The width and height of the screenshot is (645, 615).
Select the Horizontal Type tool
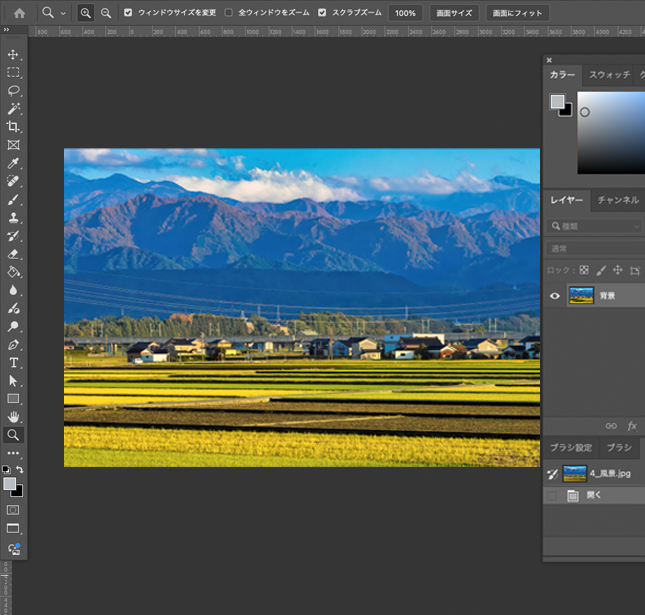[13, 362]
